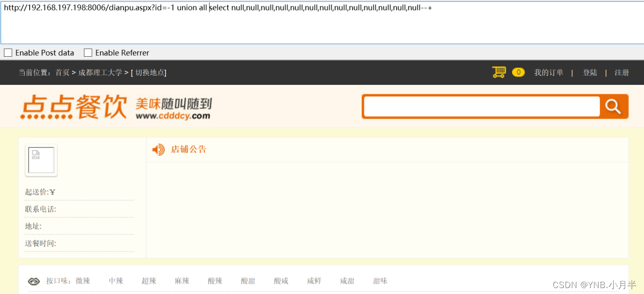Screen dimensions: 644x294
Task: Click the 切换地点 switch location link
Action: click(150, 73)
